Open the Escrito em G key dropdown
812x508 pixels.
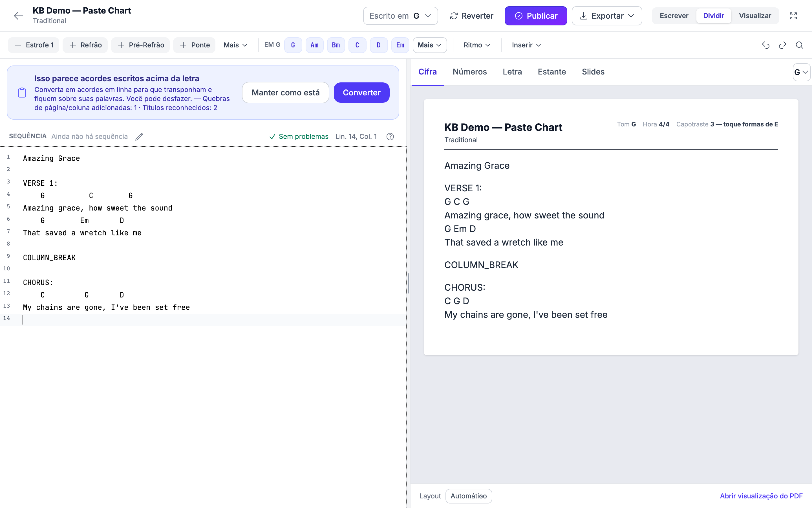pyautogui.click(x=400, y=16)
